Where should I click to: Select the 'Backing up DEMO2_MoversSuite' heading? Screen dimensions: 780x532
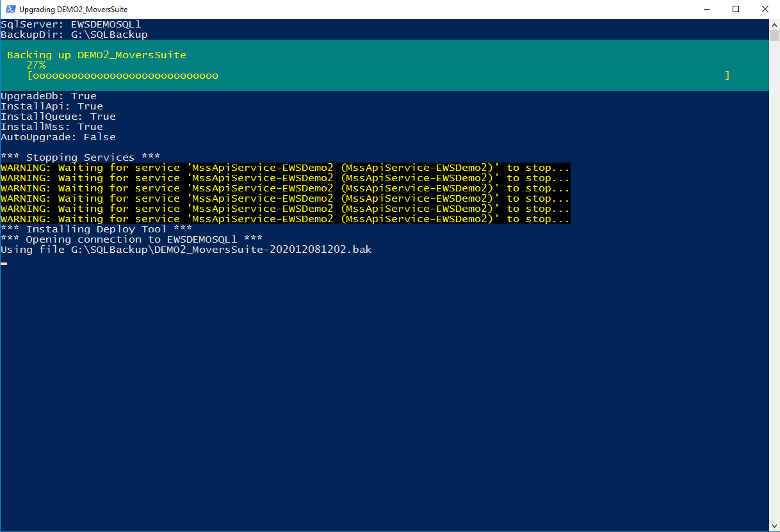(x=96, y=55)
